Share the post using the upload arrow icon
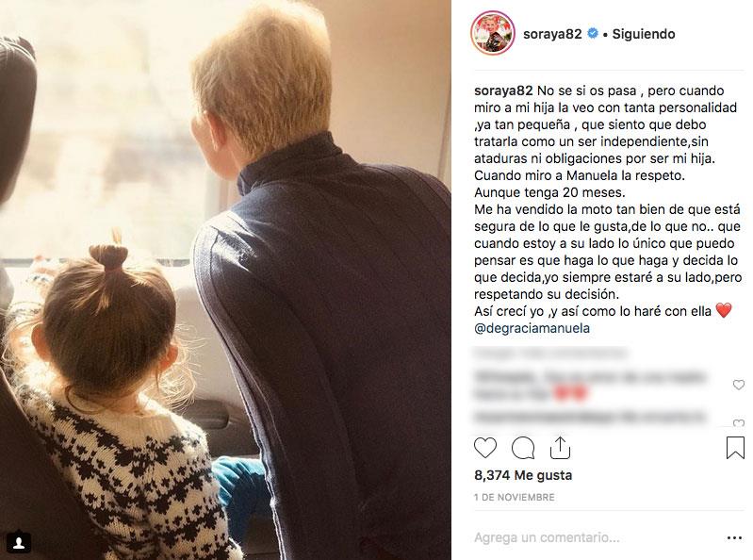Image resolution: width=753 pixels, height=560 pixels. [x=560, y=448]
